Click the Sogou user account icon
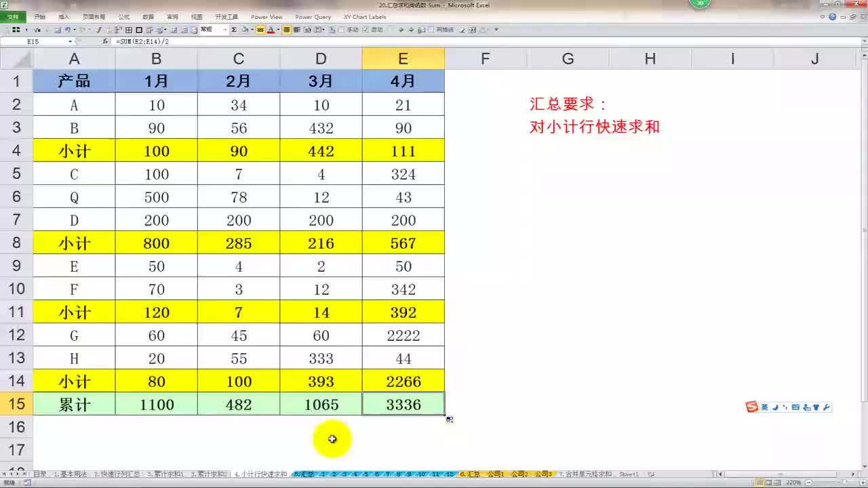The width and height of the screenshot is (868, 488). click(x=806, y=407)
